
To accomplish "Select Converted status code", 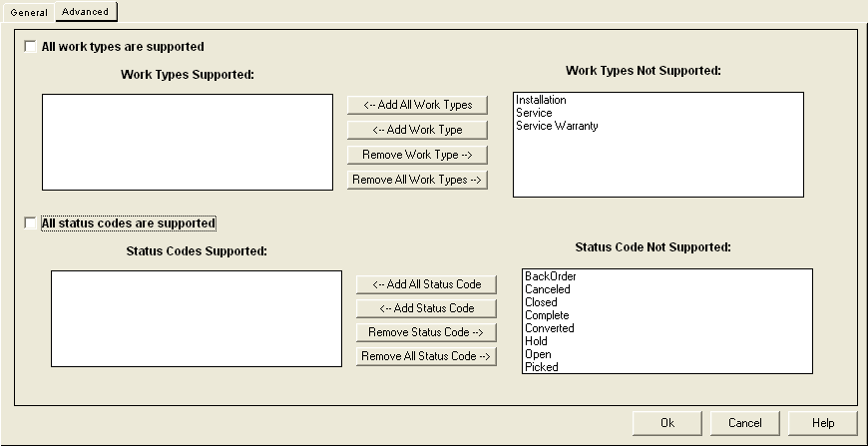I will tap(549, 328).
